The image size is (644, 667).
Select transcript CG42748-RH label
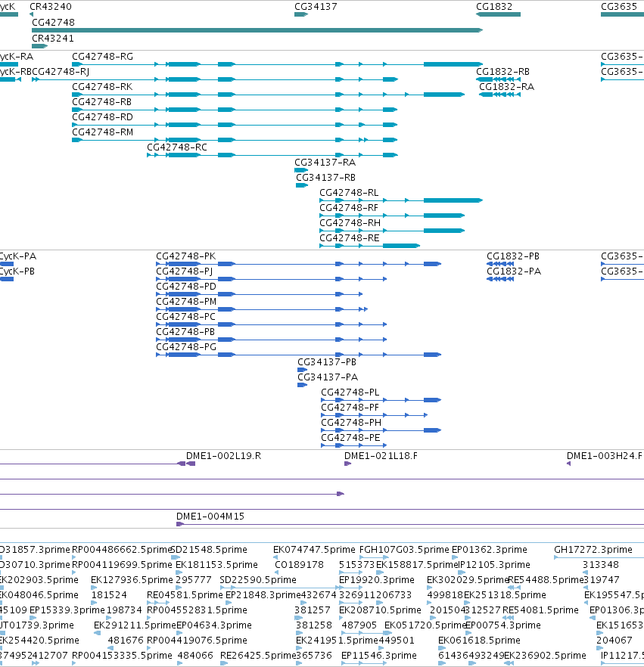pos(350,223)
